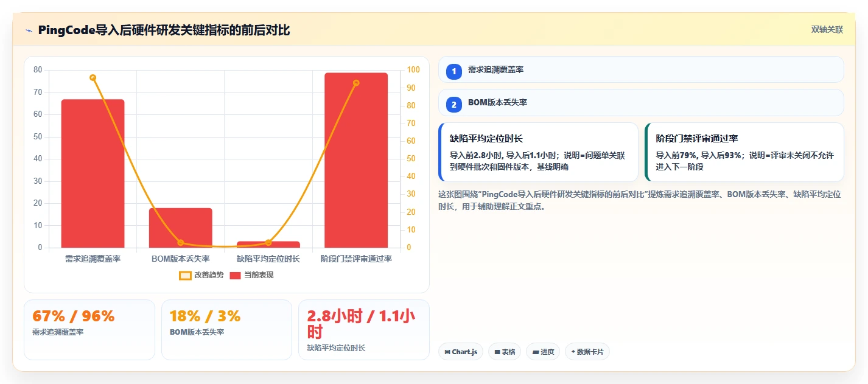Screen dimensions: 868x384
Task: Click x-axis label 需求追溯覆盖率
Action: [x=93, y=259]
